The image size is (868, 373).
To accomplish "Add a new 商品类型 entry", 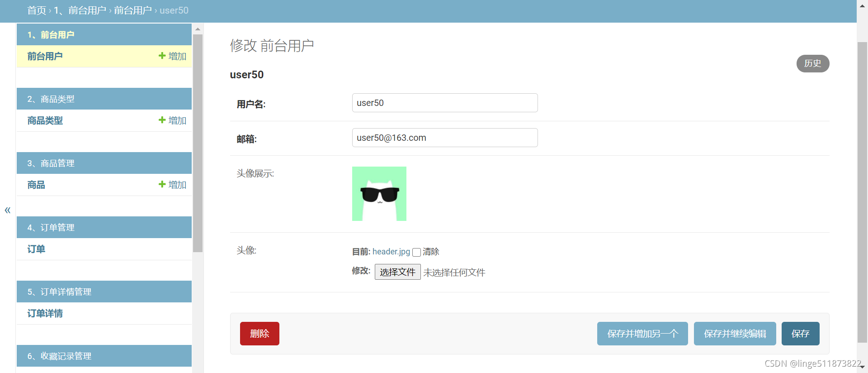I will (173, 120).
